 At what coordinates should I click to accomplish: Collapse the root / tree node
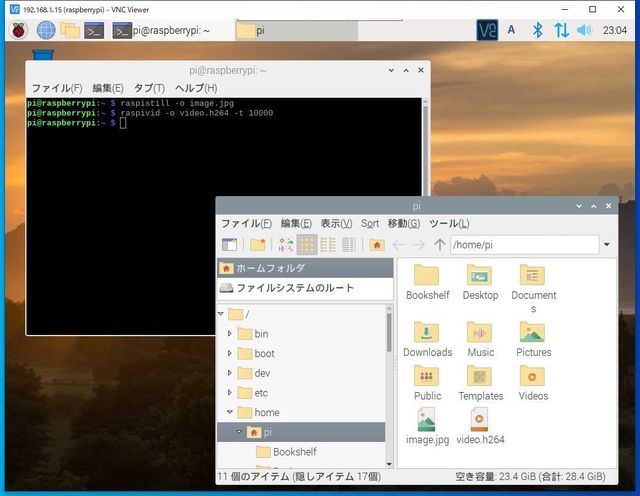(x=221, y=314)
